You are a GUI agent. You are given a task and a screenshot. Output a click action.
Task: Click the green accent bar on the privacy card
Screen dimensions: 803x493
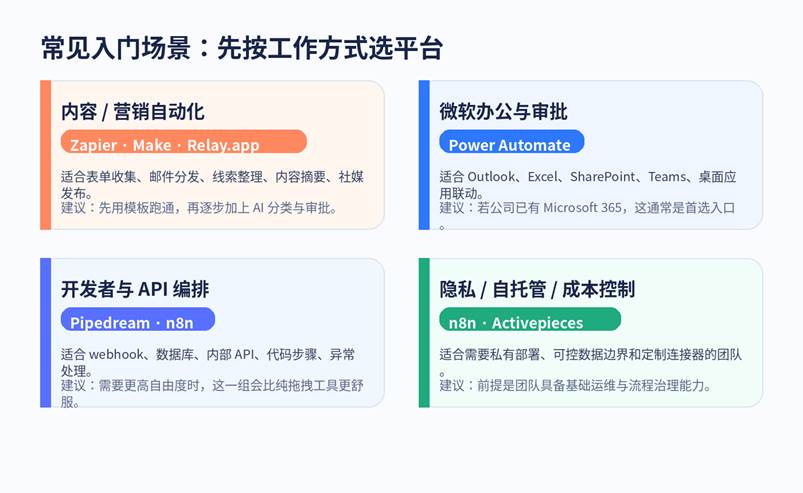(424, 333)
